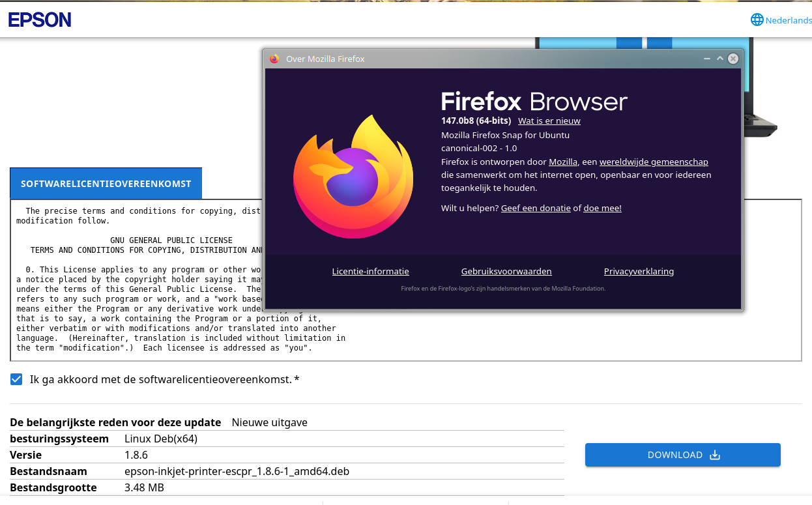This screenshot has height=505, width=812.
Task: Click the download arrow icon on DOWNLOAD button
Action: pos(715,455)
